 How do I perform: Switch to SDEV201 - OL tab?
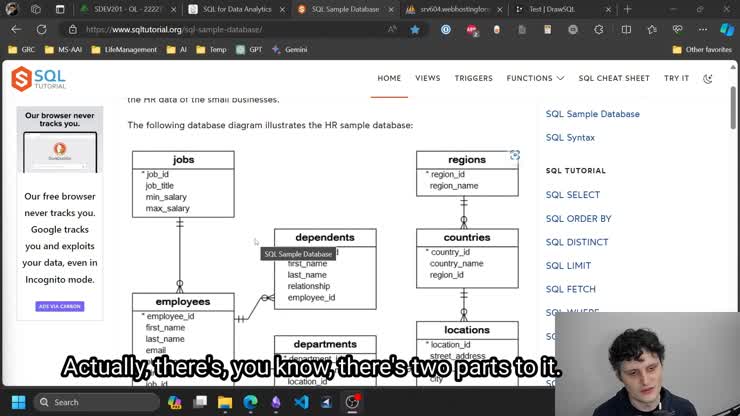click(128, 9)
